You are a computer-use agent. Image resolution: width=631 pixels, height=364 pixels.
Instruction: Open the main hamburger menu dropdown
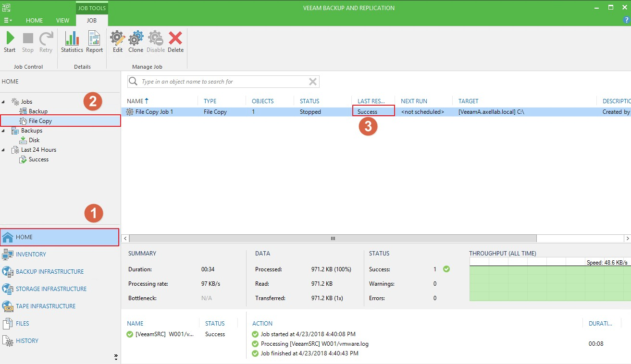(8, 21)
